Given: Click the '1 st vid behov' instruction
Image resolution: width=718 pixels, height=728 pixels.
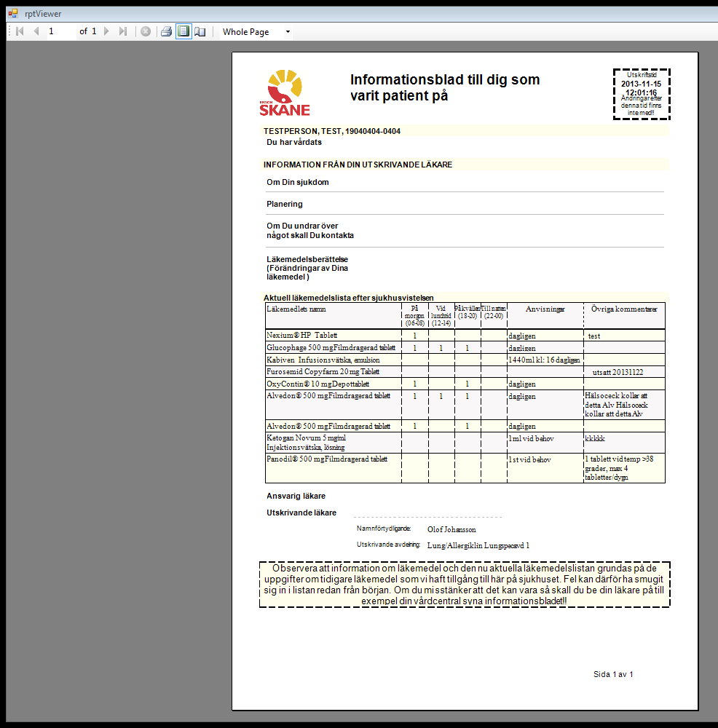Looking at the screenshot, I should pyautogui.click(x=529, y=459).
